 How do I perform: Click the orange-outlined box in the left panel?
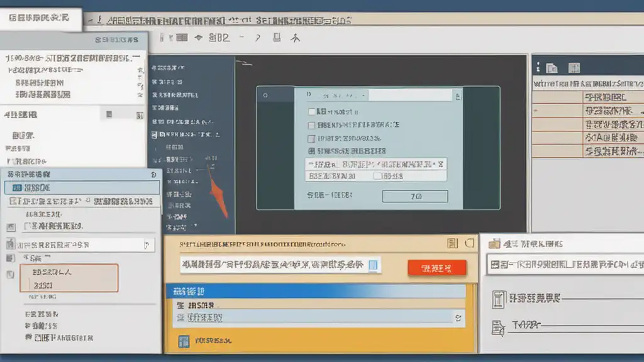[69, 278]
